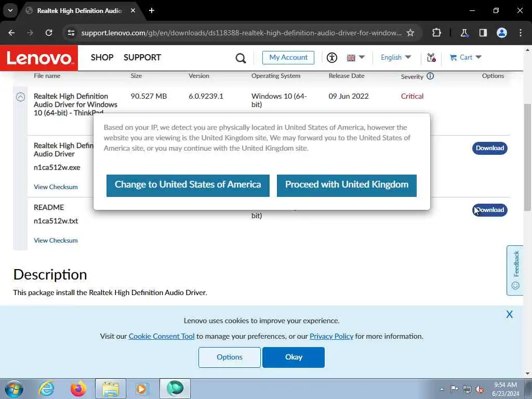Open the SUPPORT menu
Image resolution: width=532 pixels, height=399 pixels.
click(142, 57)
